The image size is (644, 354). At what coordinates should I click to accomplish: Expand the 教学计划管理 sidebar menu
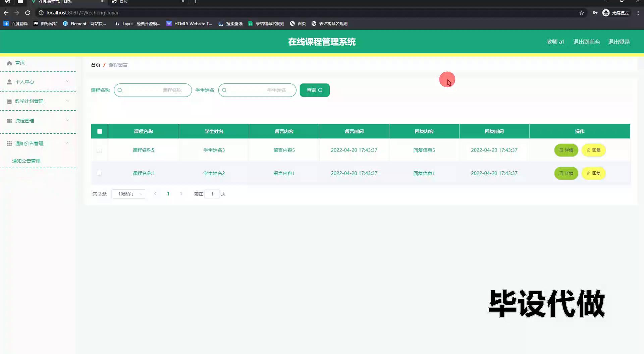tap(38, 101)
